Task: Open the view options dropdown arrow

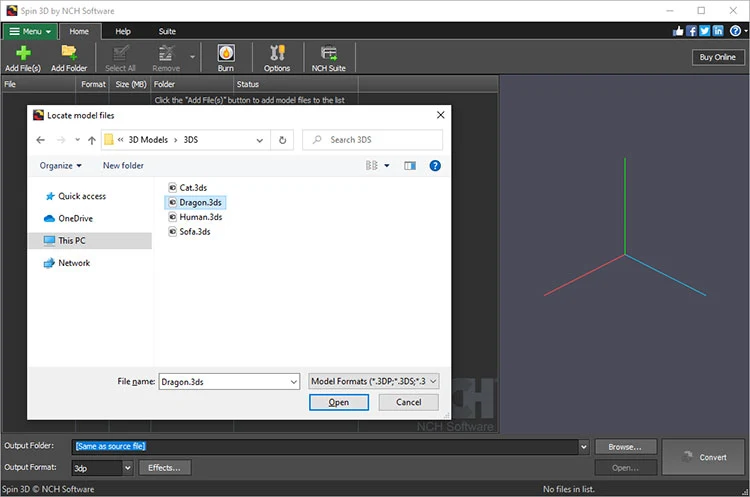Action: 387,166
